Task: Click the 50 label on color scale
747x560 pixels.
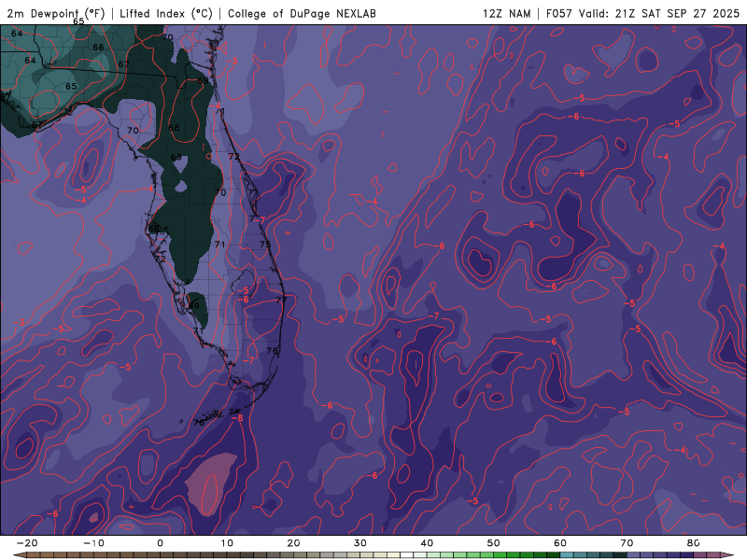Action: (x=494, y=543)
